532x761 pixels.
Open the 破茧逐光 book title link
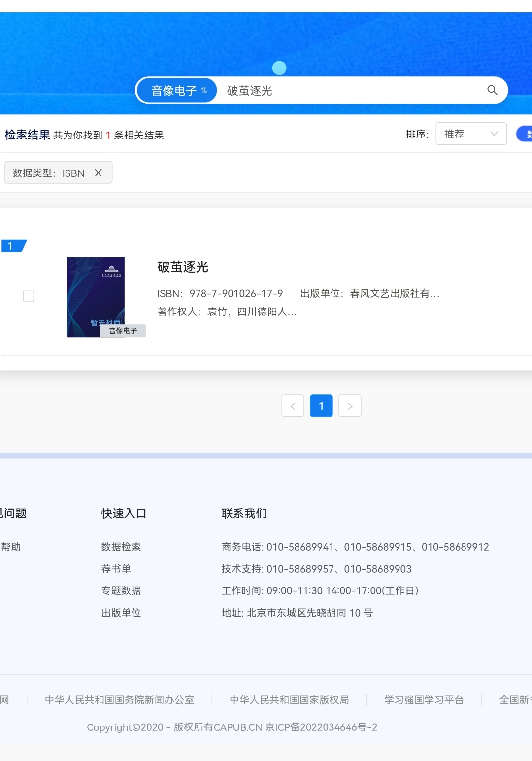[183, 267]
